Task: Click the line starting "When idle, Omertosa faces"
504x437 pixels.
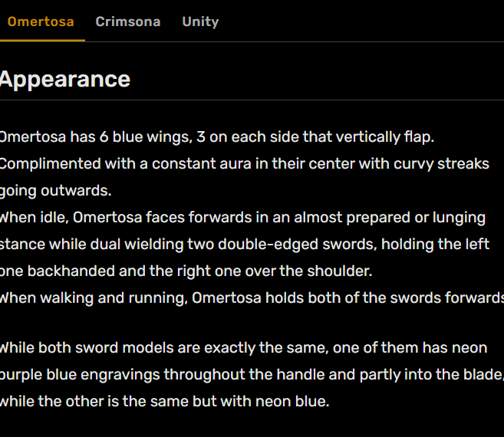Action: tap(242, 218)
